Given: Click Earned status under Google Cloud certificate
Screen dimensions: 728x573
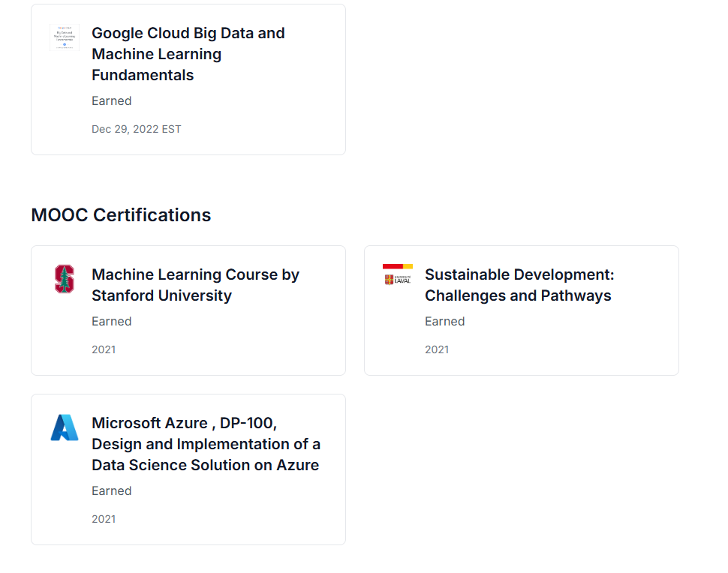Looking at the screenshot, I should (x=112, y=101).
